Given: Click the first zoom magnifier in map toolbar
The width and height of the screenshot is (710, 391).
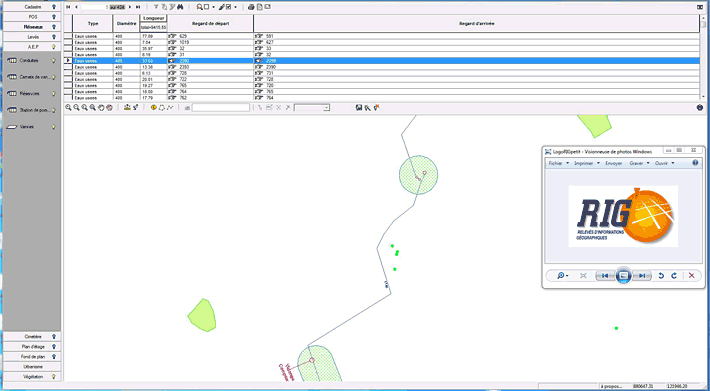Looking at the screenshot, I should [x=68, y=108].
